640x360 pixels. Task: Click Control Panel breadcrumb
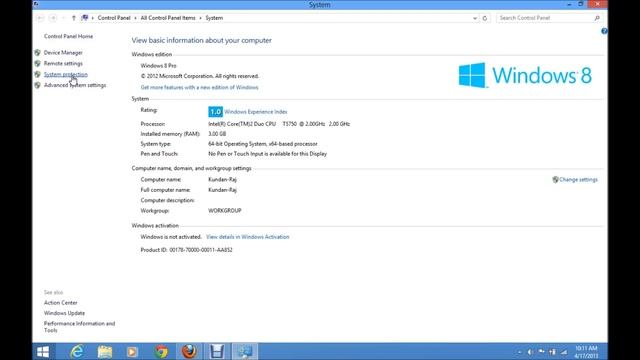[114, 18]
